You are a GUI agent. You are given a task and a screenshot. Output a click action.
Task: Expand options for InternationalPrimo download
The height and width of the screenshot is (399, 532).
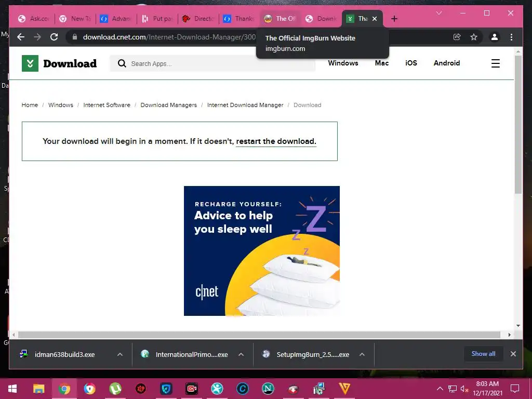coord(241,354)
